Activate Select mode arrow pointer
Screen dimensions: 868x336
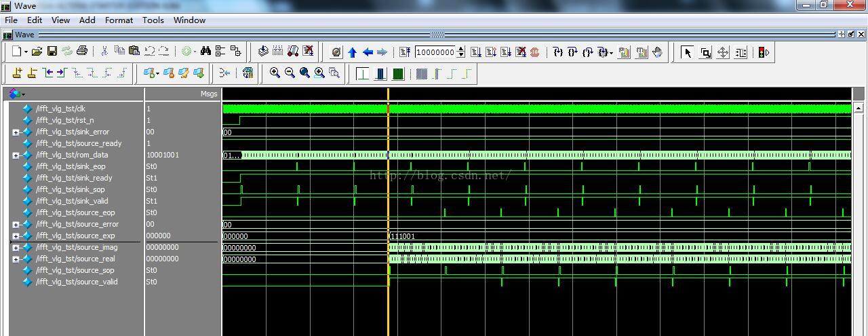point(687,52)
